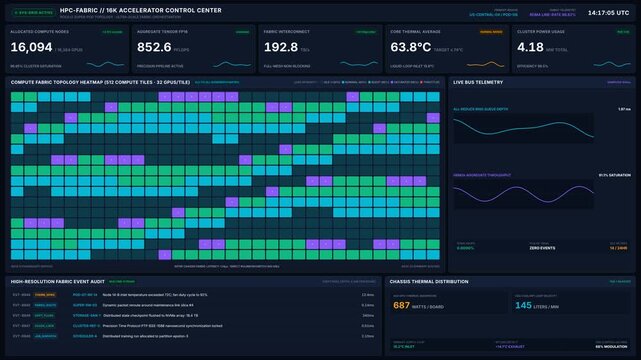The image size is (641, 360).
Task: Open the Precision Time Protocol synchronization event row
Action: coord(193,326)
